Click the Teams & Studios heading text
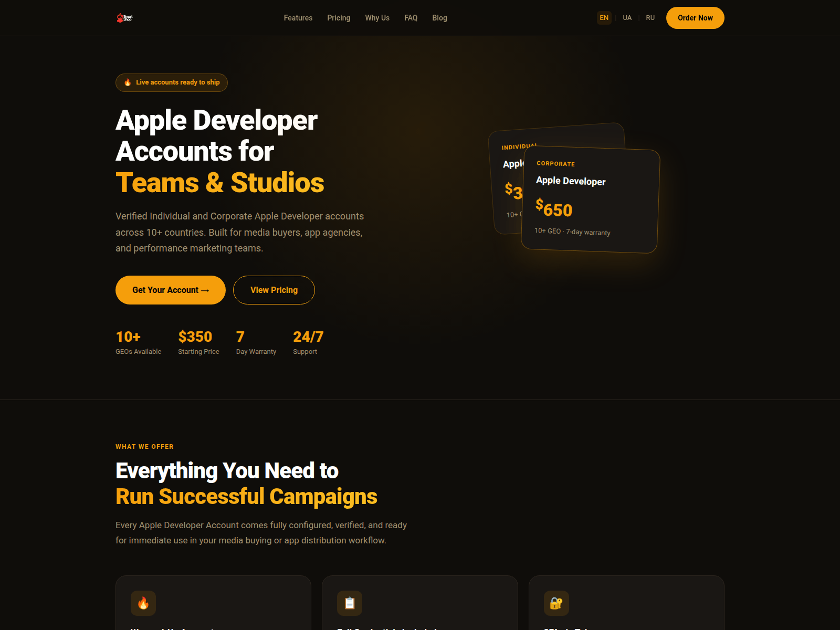 (x=220, y=183)
